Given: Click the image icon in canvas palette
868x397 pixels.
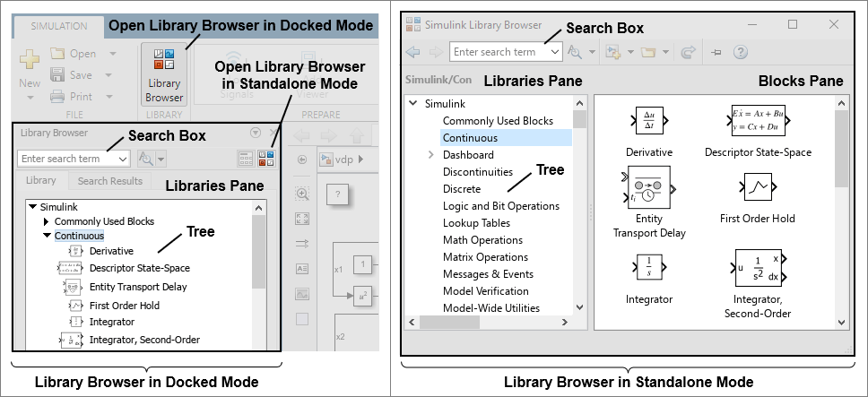Looking at the screenshot, I should (x=302, y=294).
